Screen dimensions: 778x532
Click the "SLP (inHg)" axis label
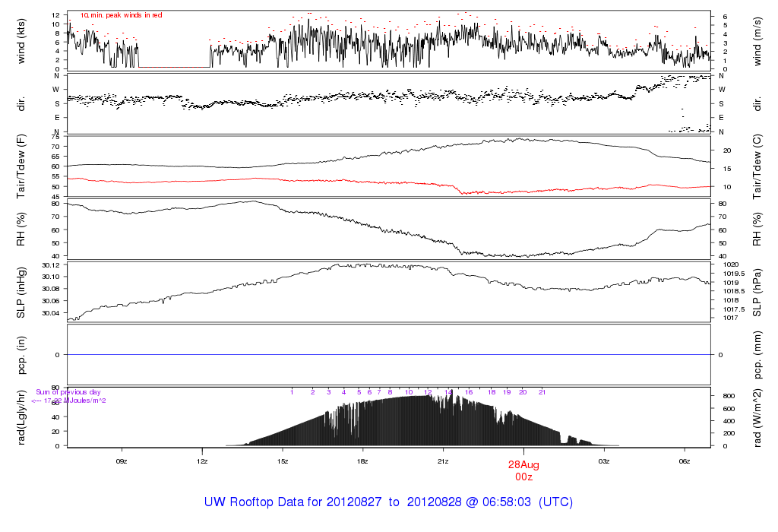tap(21, 293)
